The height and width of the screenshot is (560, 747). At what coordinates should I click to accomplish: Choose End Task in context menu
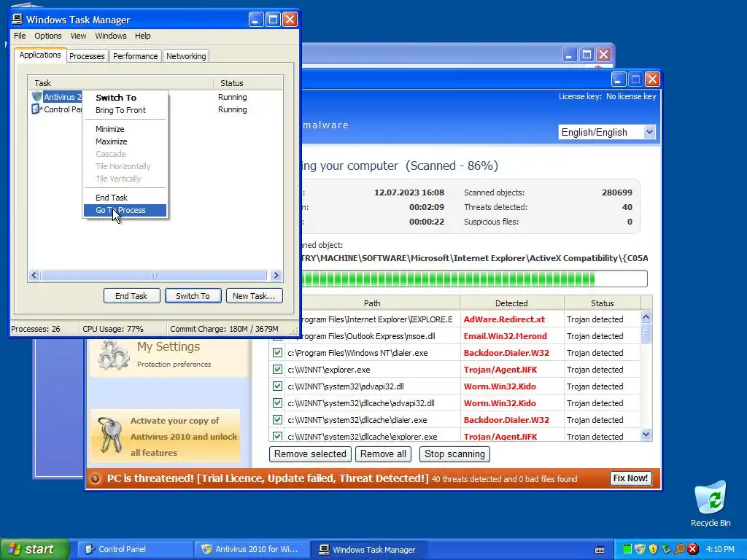[x=125, y=198]
